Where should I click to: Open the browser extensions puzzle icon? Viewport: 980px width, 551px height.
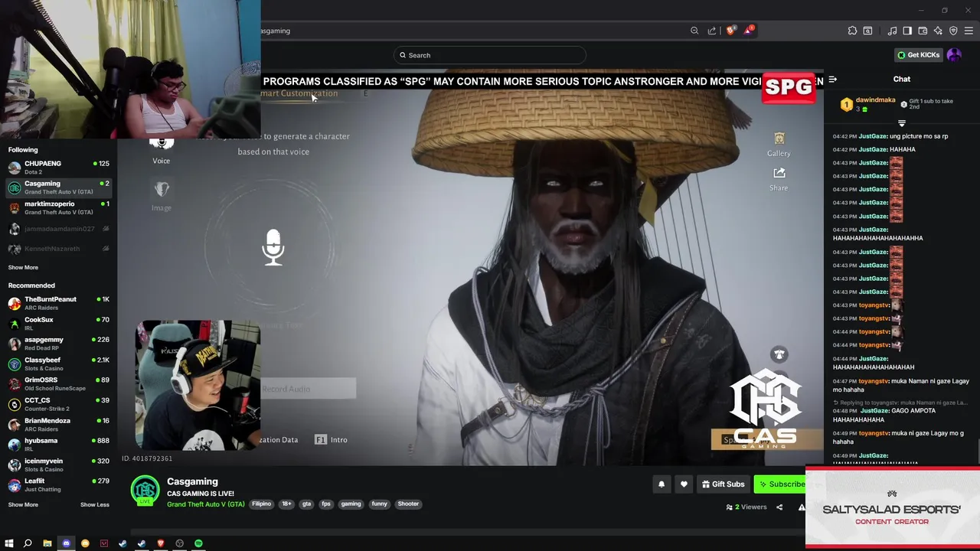click(x=852, y=31)
